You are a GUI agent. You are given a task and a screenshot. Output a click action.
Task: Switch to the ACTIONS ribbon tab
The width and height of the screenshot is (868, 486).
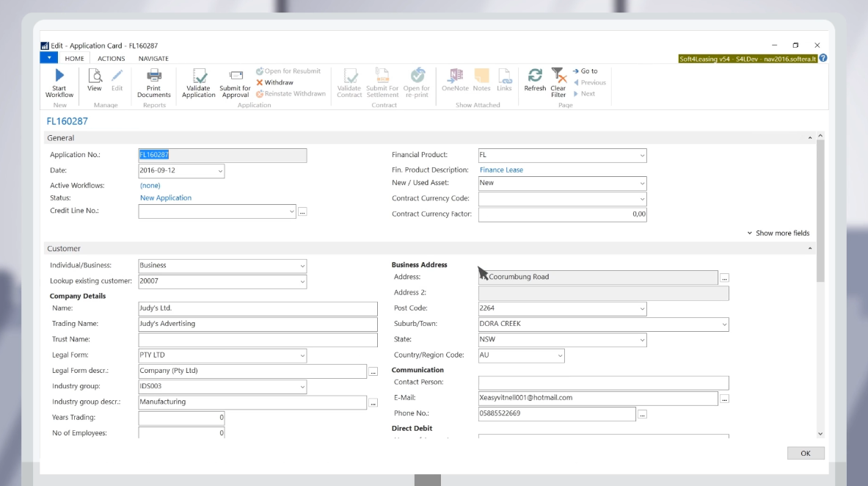[111, 59]
